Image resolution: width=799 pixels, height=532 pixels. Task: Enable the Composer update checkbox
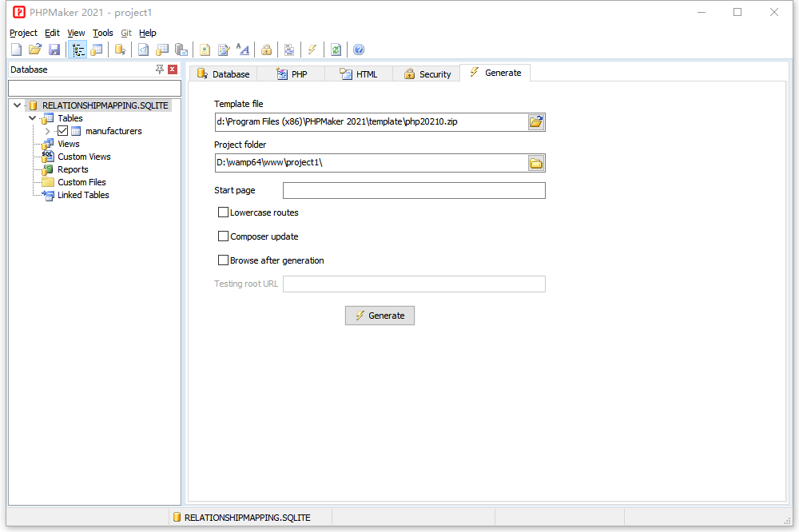tap(223, 236)
